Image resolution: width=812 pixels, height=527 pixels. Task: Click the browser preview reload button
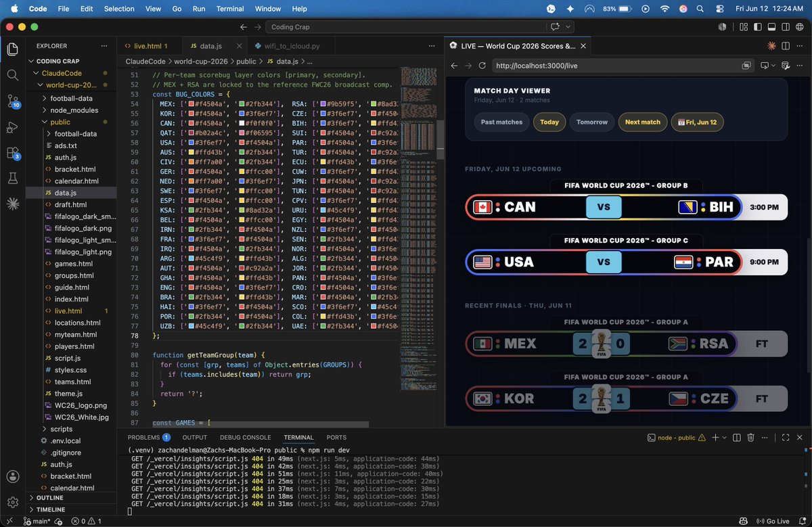coord(482,66)
